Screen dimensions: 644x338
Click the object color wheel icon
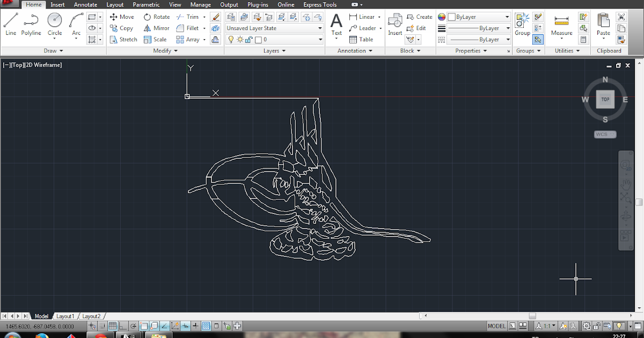click(442, 17)
